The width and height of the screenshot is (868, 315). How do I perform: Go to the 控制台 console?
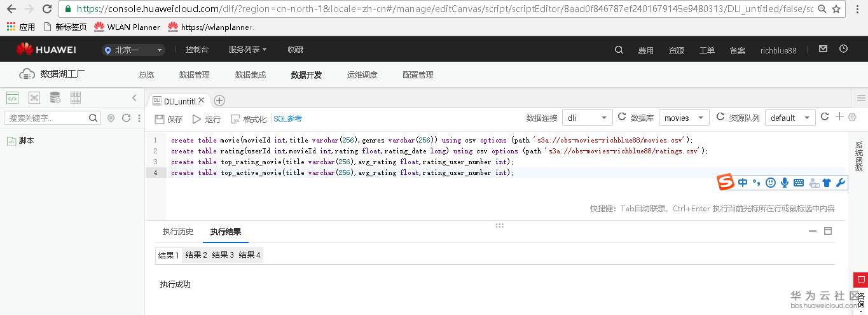click(196, 50)
